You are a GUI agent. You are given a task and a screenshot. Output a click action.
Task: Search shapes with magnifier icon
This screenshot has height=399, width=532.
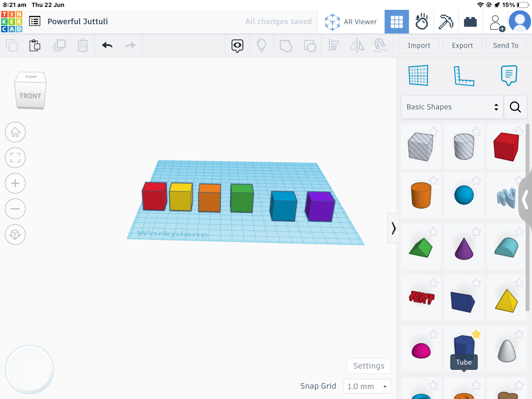pos(515,107)
